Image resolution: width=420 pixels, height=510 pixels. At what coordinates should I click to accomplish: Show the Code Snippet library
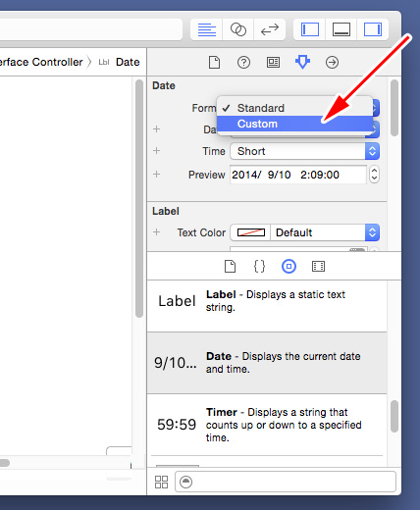(x=259, y=266)
